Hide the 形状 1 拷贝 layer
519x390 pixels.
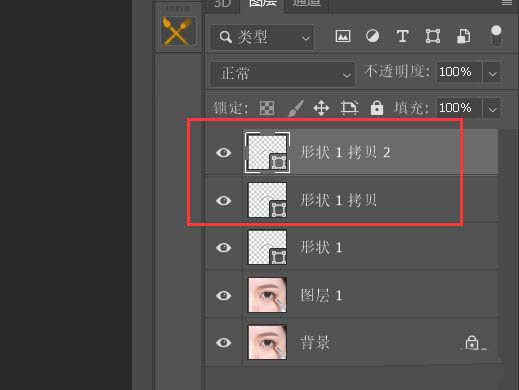pyautogui.click(x=223, y=200)
